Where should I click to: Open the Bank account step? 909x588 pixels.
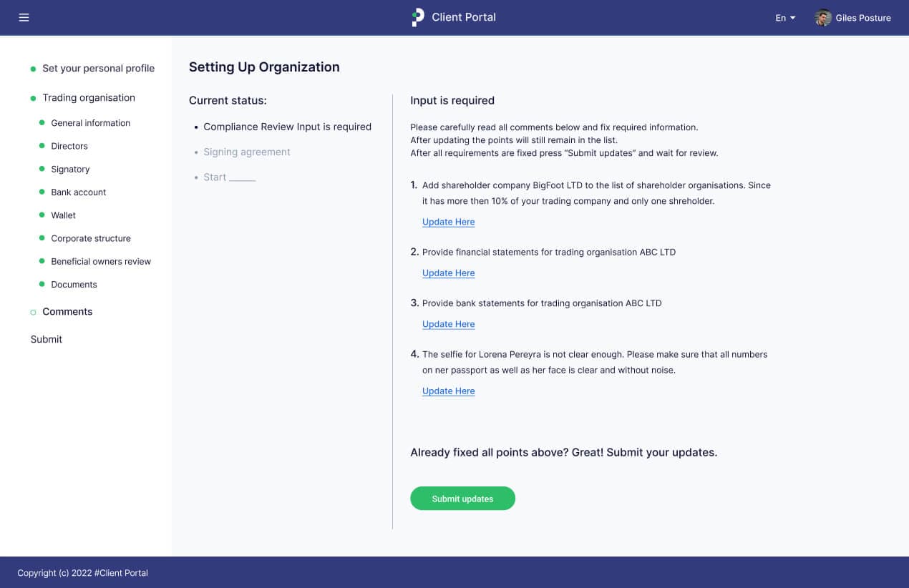(78, 192)
